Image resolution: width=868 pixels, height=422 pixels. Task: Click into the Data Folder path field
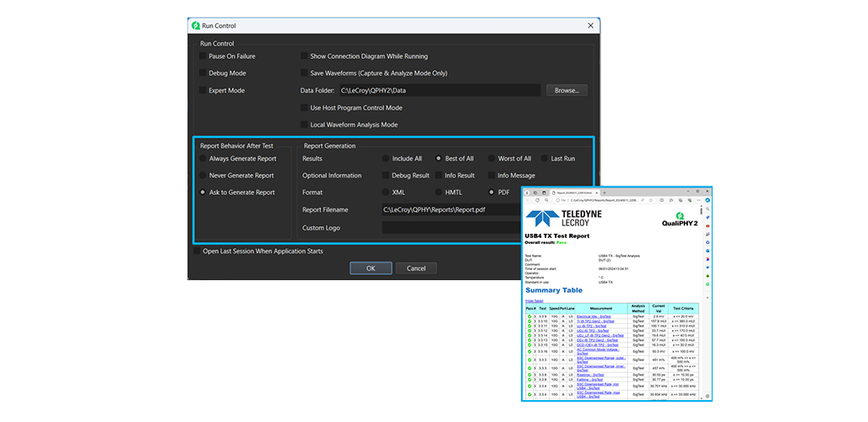pyautogui.click(x=439, y=90)
